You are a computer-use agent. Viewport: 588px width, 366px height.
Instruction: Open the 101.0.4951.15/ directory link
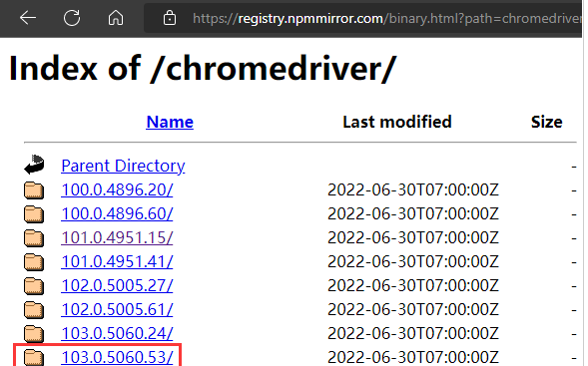pos(117,237)
